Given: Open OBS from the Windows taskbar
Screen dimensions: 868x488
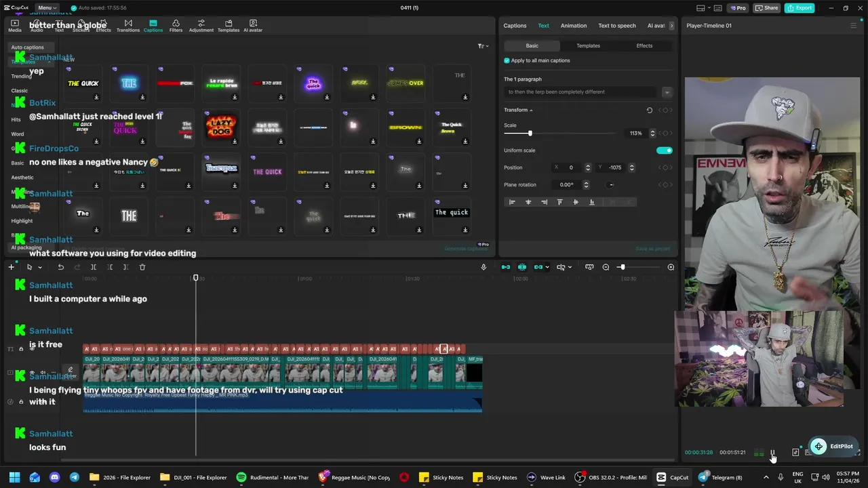Looking at the screenshot, I should click(612, 477).
